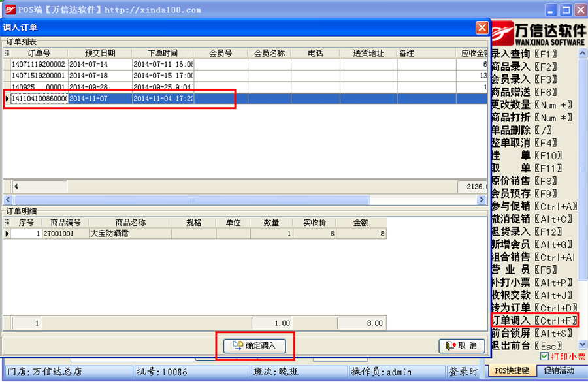Switch to the 促销活动 tab

point(561,371)
